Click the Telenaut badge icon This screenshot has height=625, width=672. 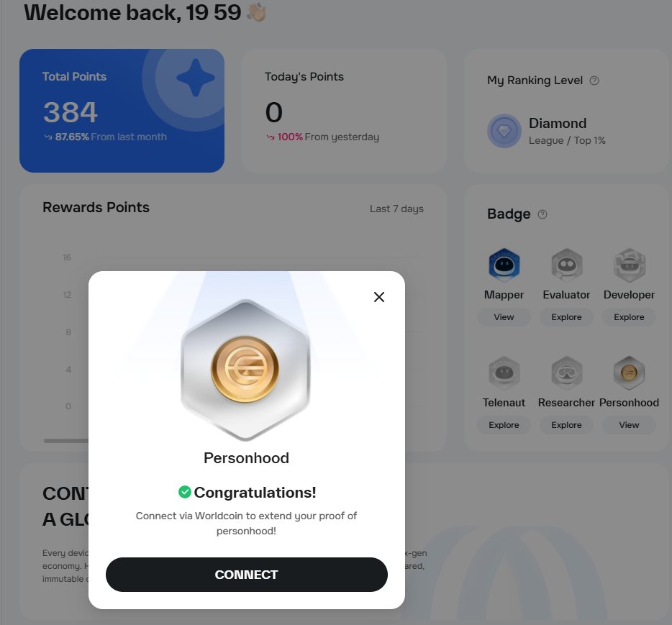coord(504,373)
